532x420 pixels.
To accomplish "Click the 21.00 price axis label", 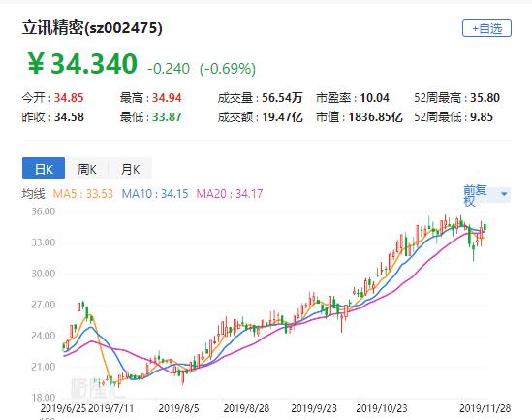I will [43, 367].
